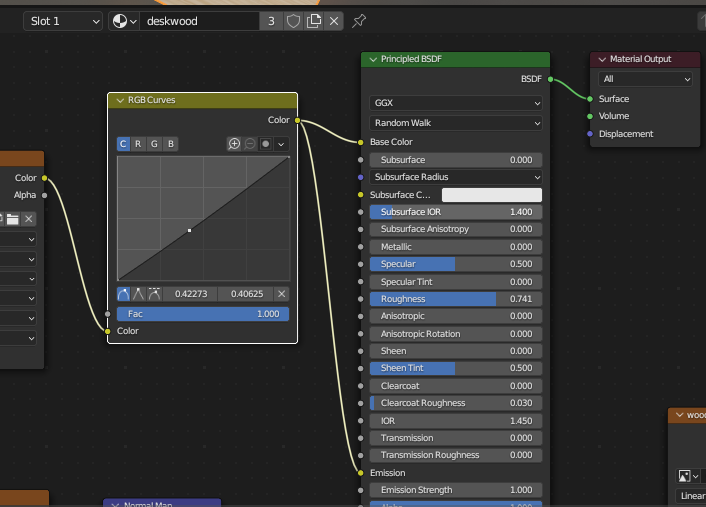This screenshot has width=706, height=507.
Task: Edit the deskwood material name field
Action: pos(199,21)
